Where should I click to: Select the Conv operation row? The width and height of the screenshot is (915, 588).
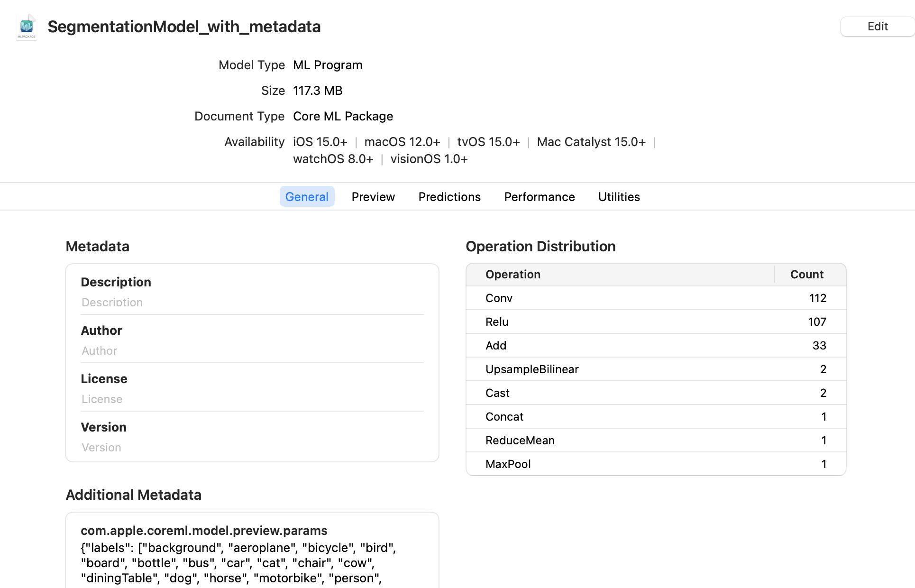[656, 298]
